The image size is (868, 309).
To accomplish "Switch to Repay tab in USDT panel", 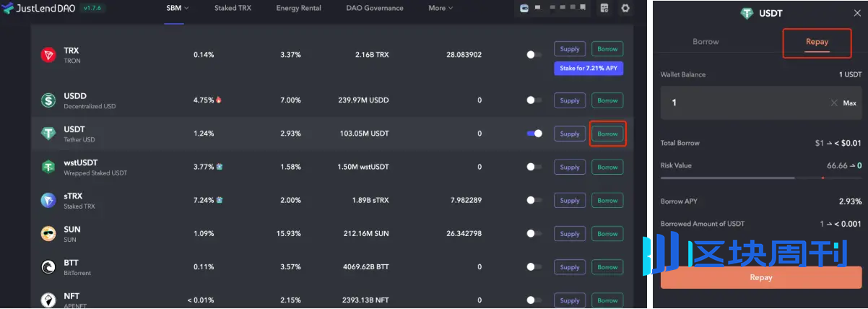I will coord(817,42).
